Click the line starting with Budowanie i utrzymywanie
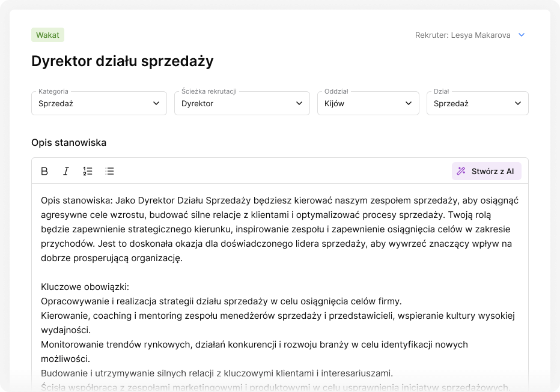The image size is (560, 392). pyautogui.click(x=217, y=373)
